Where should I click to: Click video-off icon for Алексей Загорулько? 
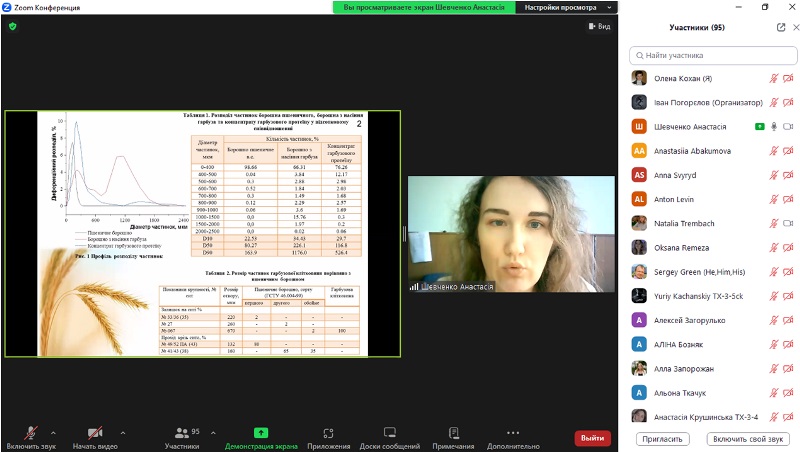(x=788, y=320)
